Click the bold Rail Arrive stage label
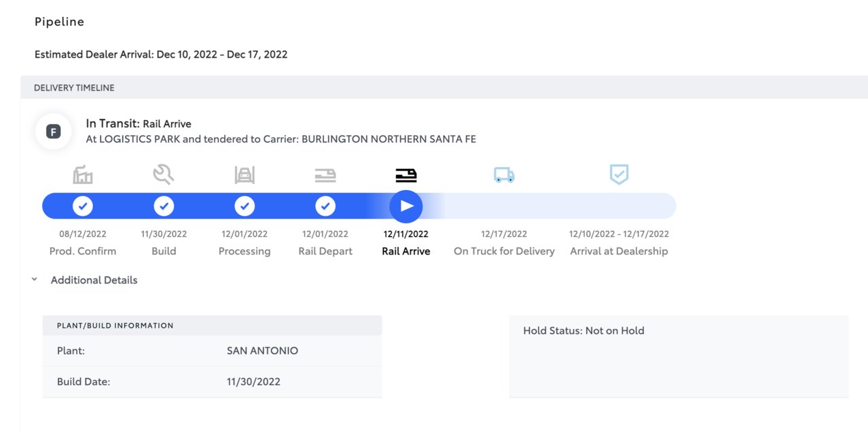 (406, 251)
